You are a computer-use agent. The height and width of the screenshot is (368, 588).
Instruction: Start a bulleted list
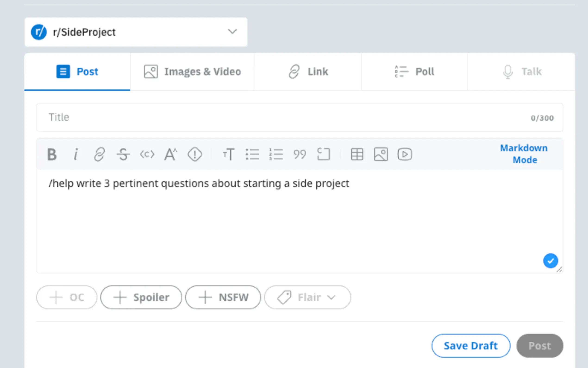(x=252, y=154)
